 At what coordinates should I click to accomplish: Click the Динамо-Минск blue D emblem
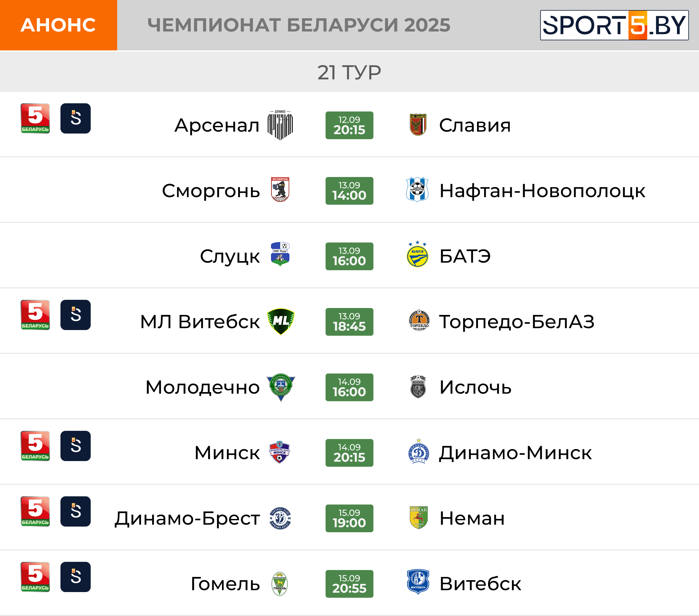[418, 451]
